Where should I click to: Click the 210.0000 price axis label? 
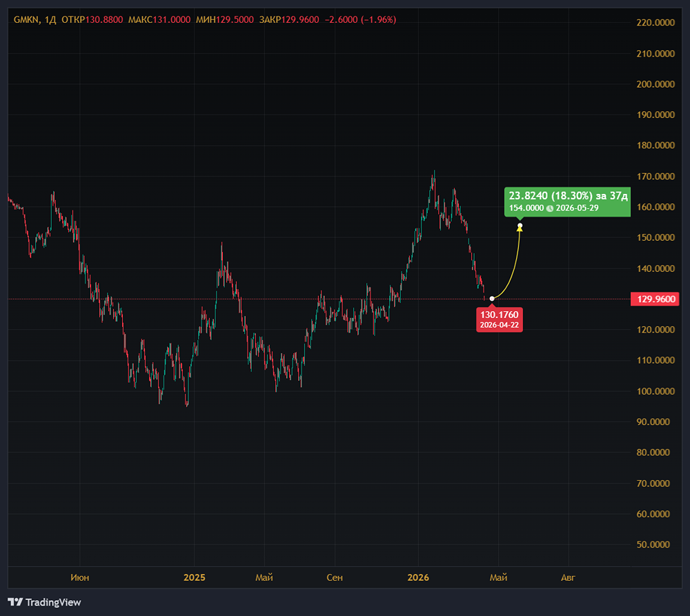pos(655,54)
